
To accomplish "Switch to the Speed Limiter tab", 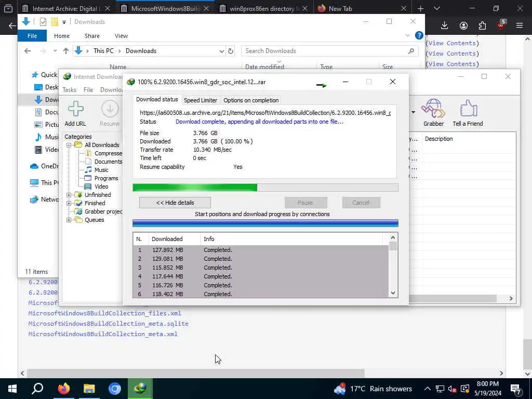I will [201, 100].
